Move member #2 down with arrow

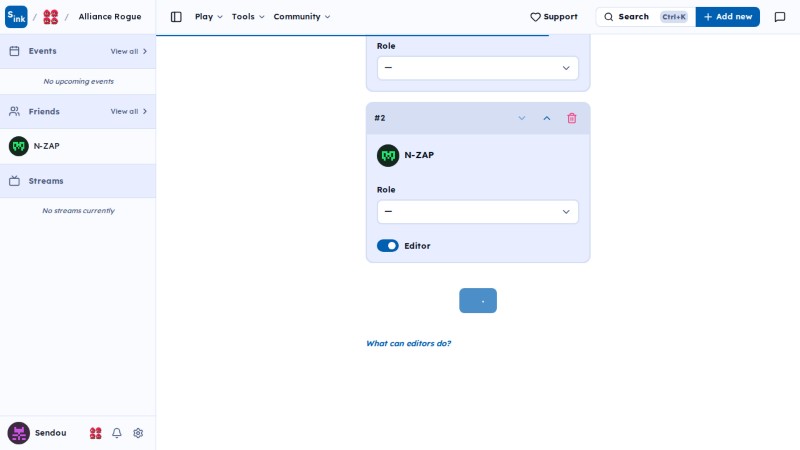click(521, 118)
